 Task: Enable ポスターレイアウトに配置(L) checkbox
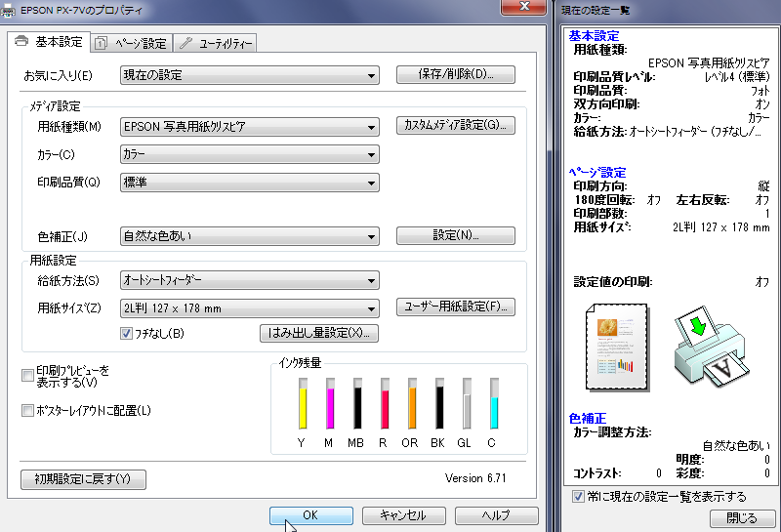pos(27,410)
